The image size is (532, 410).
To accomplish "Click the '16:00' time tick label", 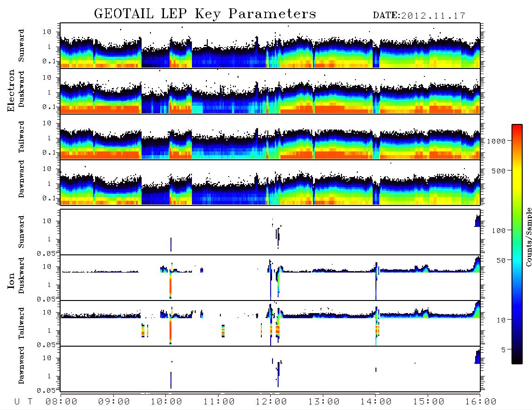I will point(481,402).
